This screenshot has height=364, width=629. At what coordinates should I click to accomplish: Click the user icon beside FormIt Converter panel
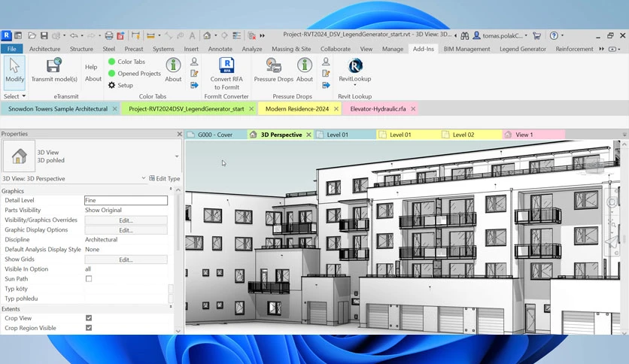(194, 62)
